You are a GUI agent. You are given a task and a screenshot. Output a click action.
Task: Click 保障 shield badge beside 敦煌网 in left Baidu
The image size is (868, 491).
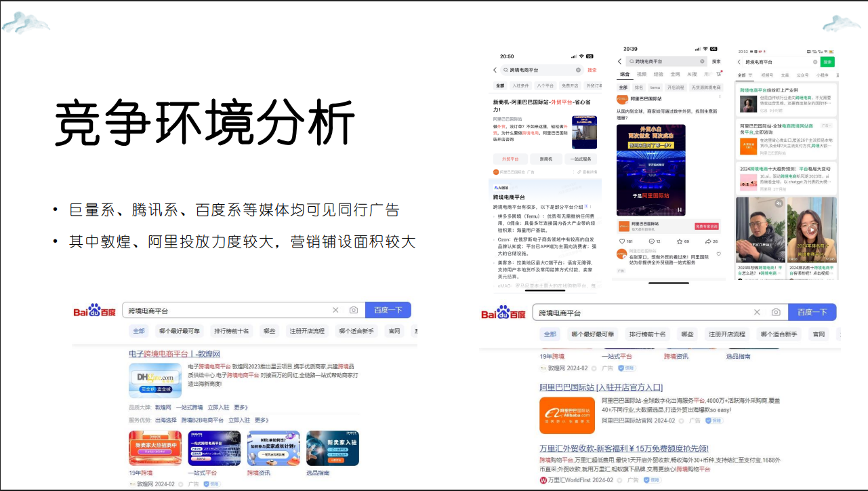pos(213,484)
